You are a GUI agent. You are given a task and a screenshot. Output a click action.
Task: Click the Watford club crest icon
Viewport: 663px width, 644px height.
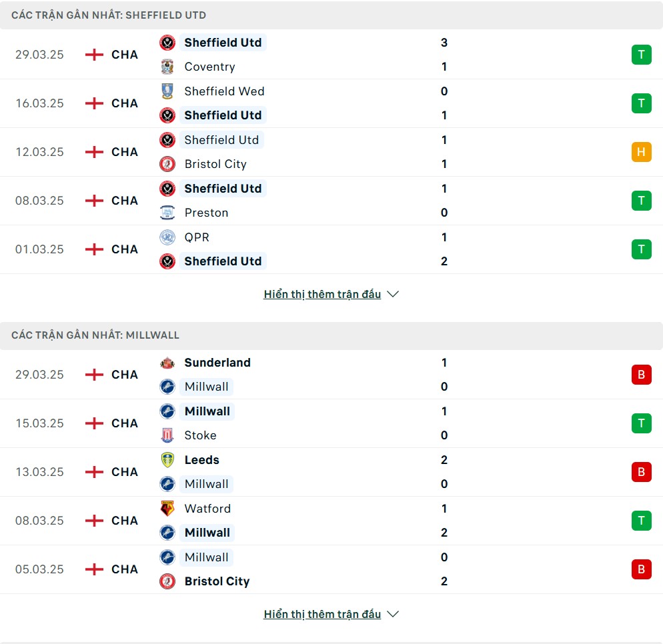[x=167, y=509]
